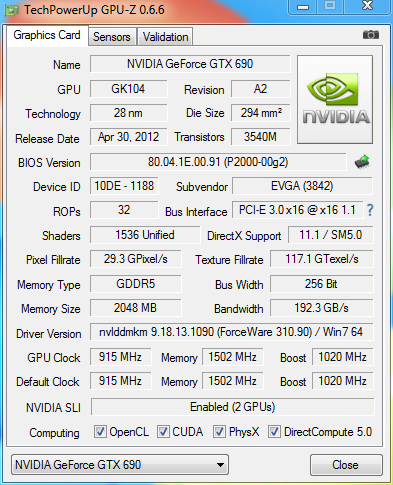Open the Validation tab
393x485 pixels.
(165, 37)
